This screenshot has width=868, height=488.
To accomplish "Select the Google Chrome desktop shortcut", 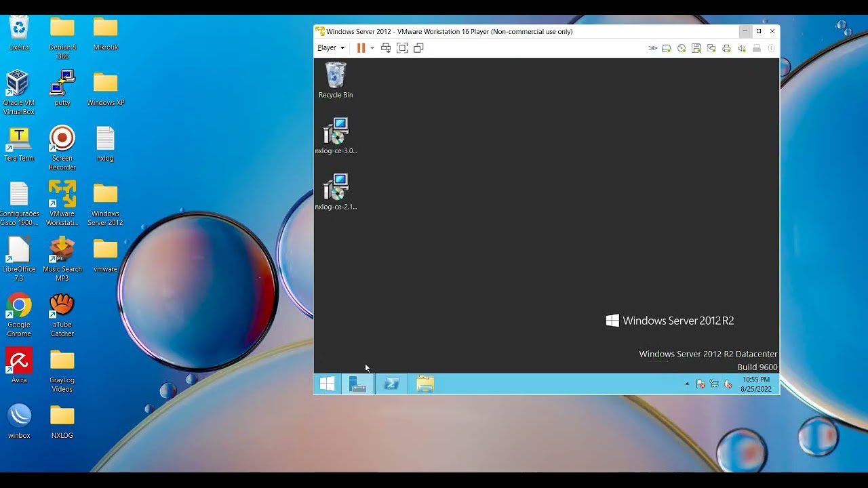I will tap(19, 315).
